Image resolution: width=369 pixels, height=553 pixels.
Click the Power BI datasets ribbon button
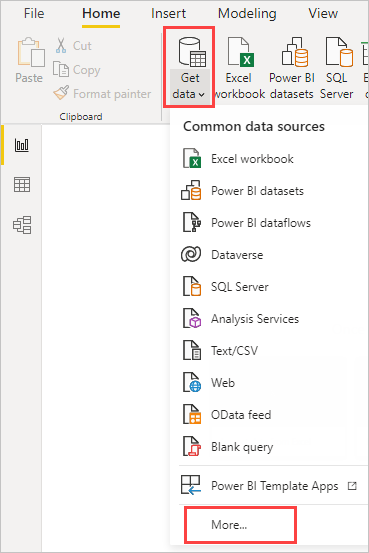coord(292,68)
